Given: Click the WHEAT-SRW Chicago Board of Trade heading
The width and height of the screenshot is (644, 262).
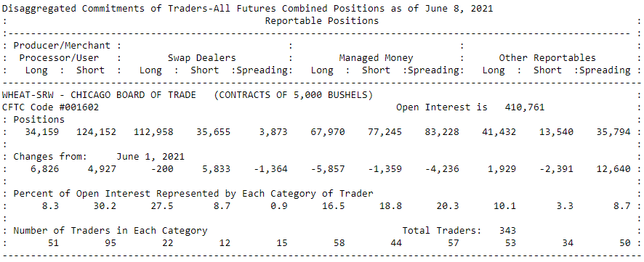Looking at the screenshot, I should coord(99,95).
